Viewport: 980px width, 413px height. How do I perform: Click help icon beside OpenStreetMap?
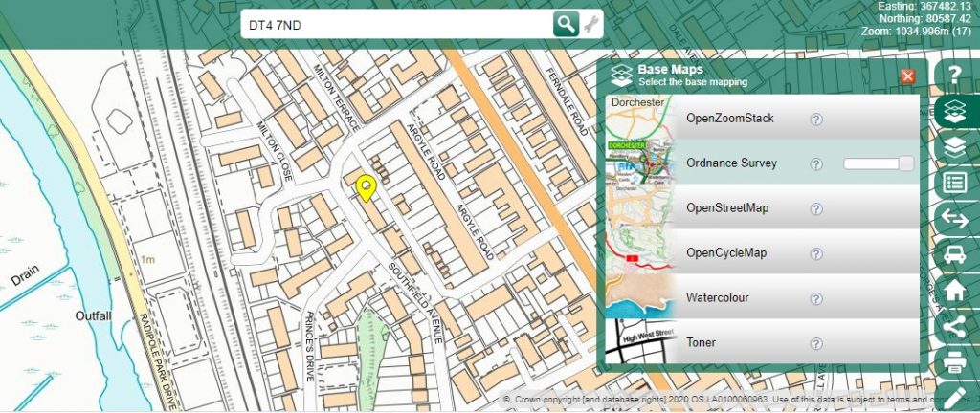(816, 209)
